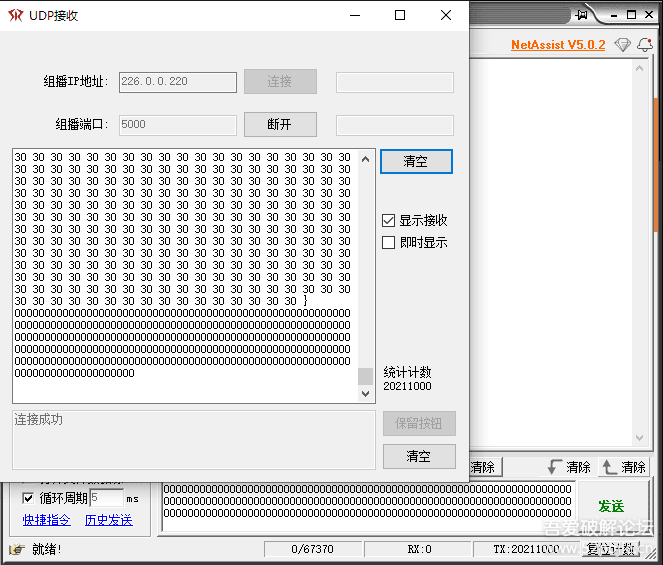This screenshot has width=663, height=565.
Task: Maximize the UDP接收 window
Action: coord(400,16)
